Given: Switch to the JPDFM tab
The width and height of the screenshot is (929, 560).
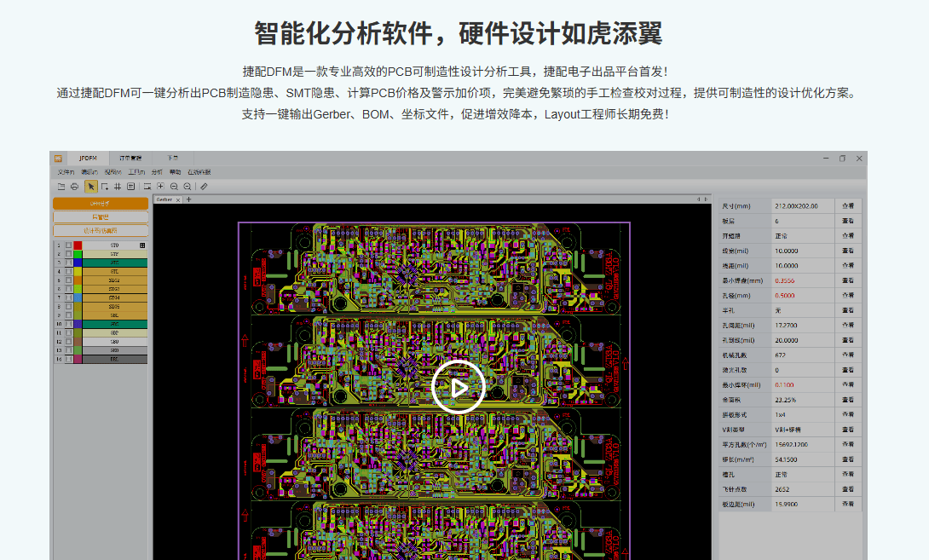Looking at the screenshot, I should click(x=88, y=159).
